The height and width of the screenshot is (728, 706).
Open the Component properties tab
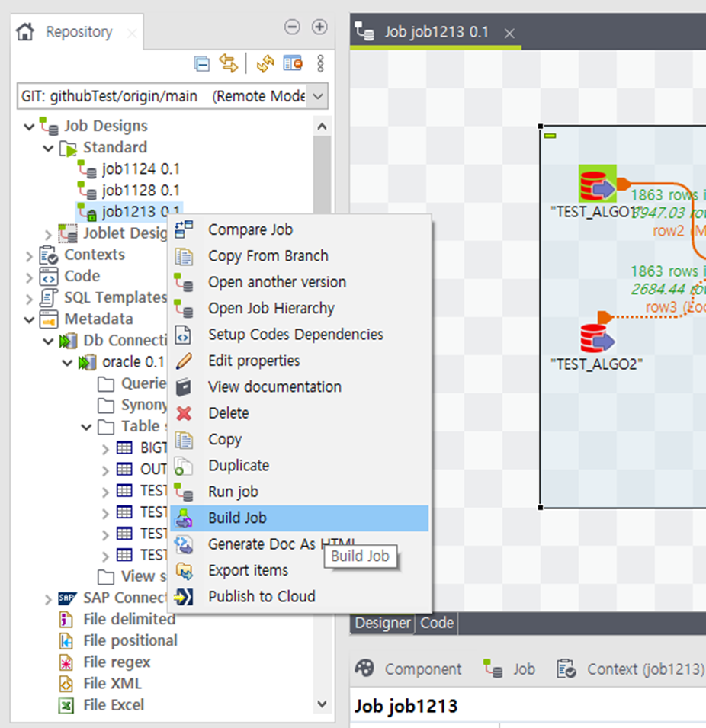408,669
